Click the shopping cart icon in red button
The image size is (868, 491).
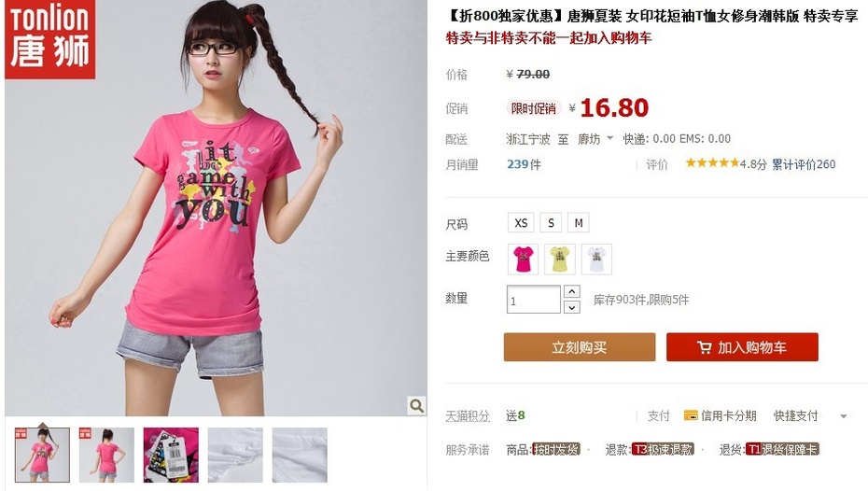coord(704,347)
